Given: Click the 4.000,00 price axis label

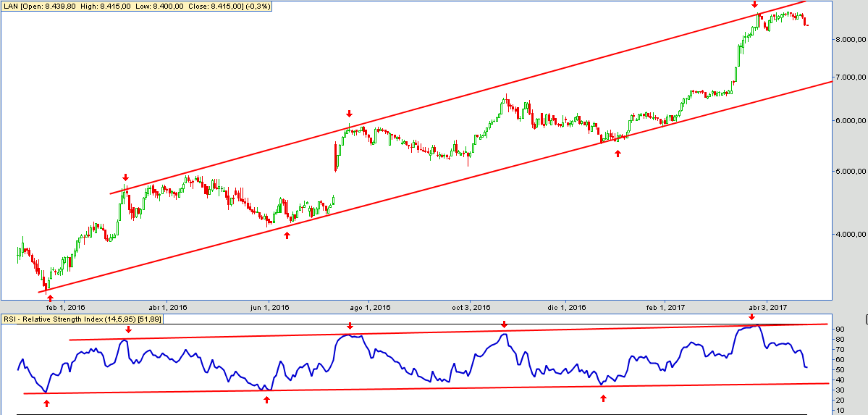Looking at the screenshot, I should click(x=848, y=234).
